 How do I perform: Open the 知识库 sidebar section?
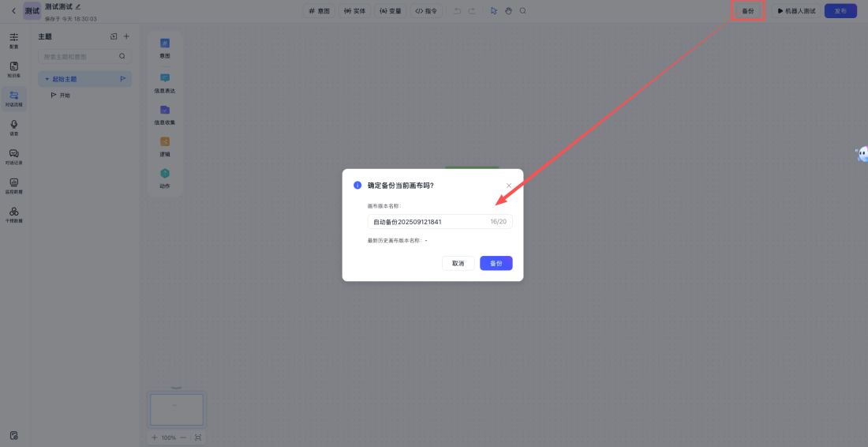(x=14, y=69)
